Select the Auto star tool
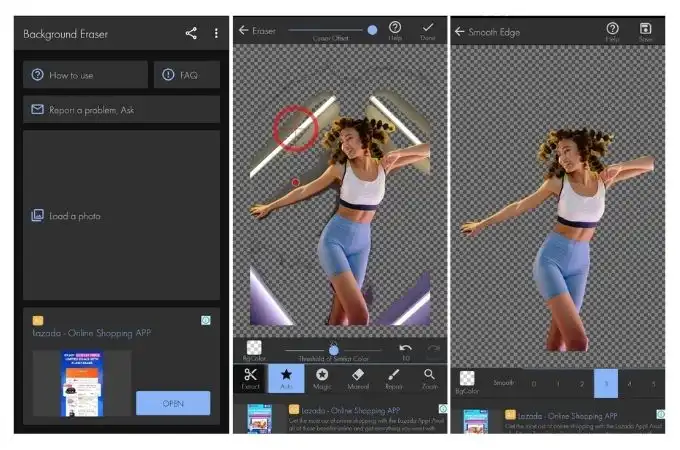Image resolution: width=680 pixels, height=450 pixels. click(x=286, y=378)
